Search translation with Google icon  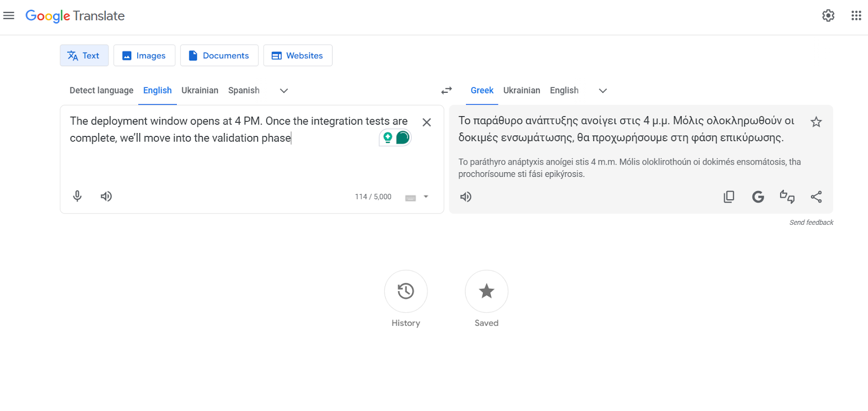tap(758, 197)
